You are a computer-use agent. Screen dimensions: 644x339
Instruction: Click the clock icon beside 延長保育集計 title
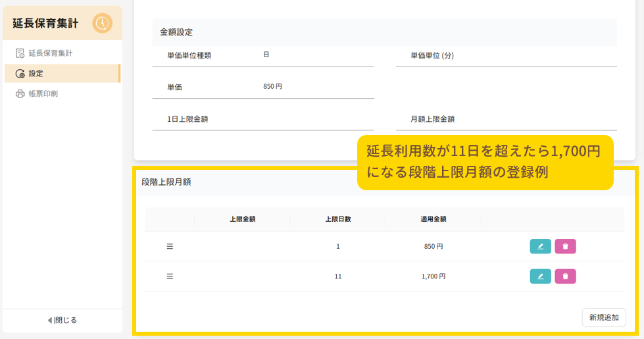point(102,23)
